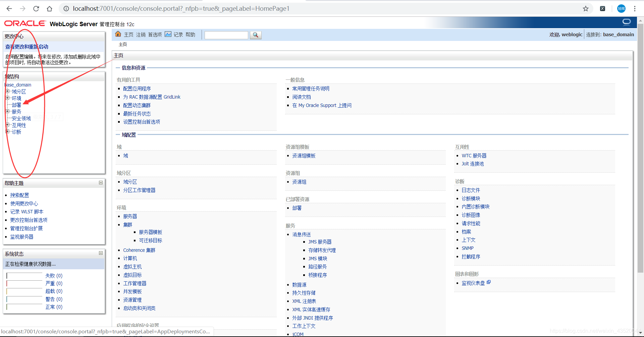Click the console home house icon
Viewport: 644px width, 337px height.
pos(118,34)
